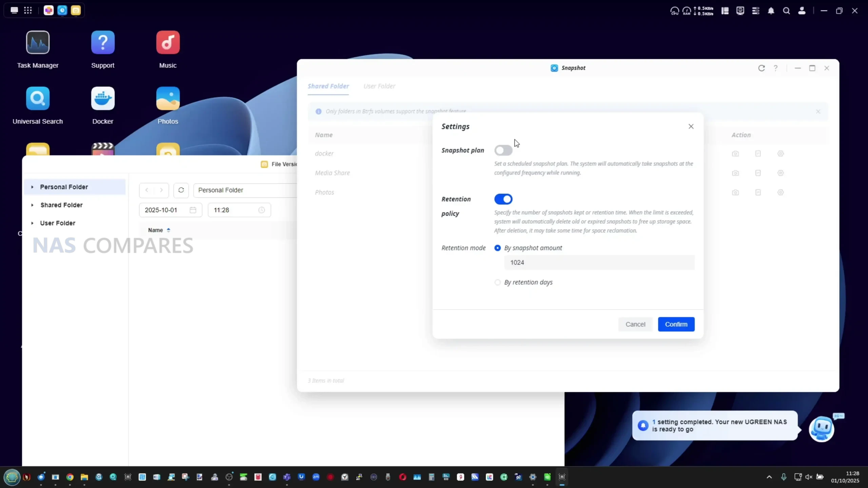The height and width of the screenshot is (488, 868).
Task: Click the snapshot amount field showing 1024
Action: 599,263
